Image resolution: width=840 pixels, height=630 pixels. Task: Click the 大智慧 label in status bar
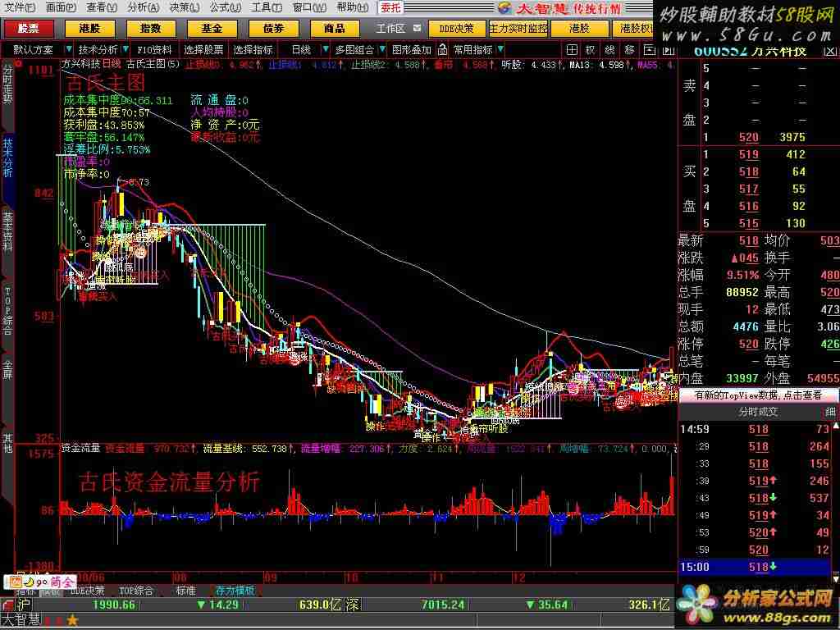pyautogui.click(x=22, y=621)
